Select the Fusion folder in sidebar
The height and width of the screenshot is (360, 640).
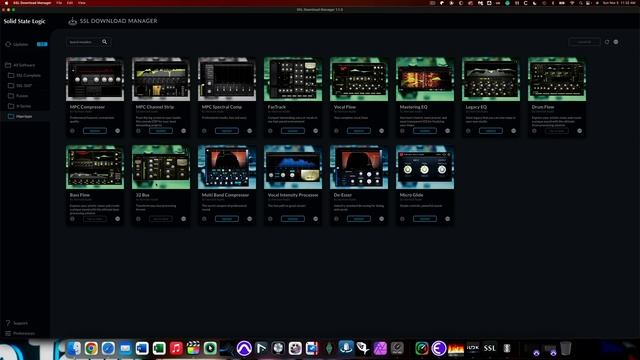coord(22,96)
